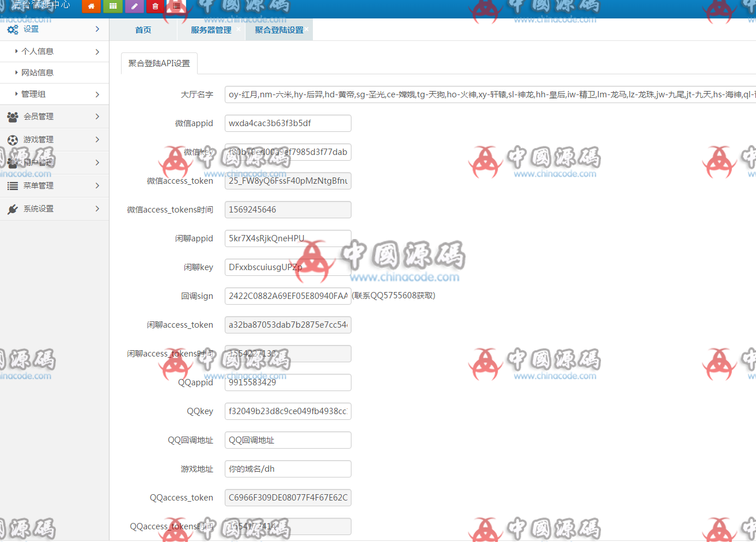
Task: Click the 回调sign field label
Action: point(197,296)
